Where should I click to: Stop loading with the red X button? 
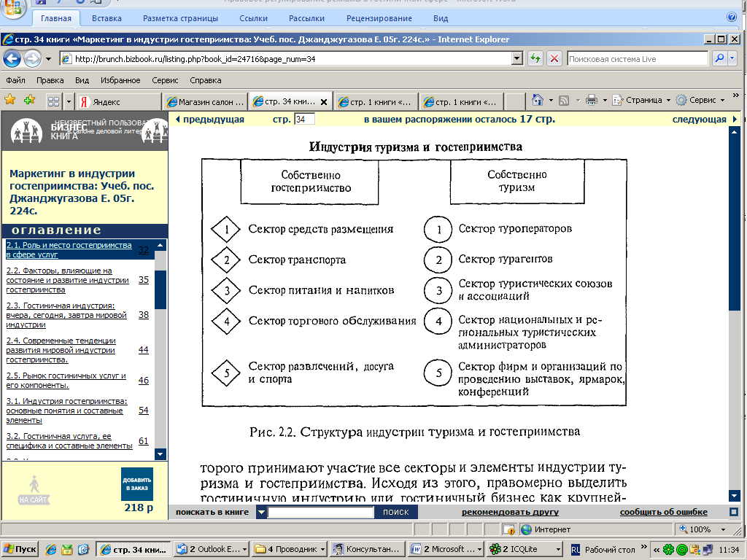point(554,58)
